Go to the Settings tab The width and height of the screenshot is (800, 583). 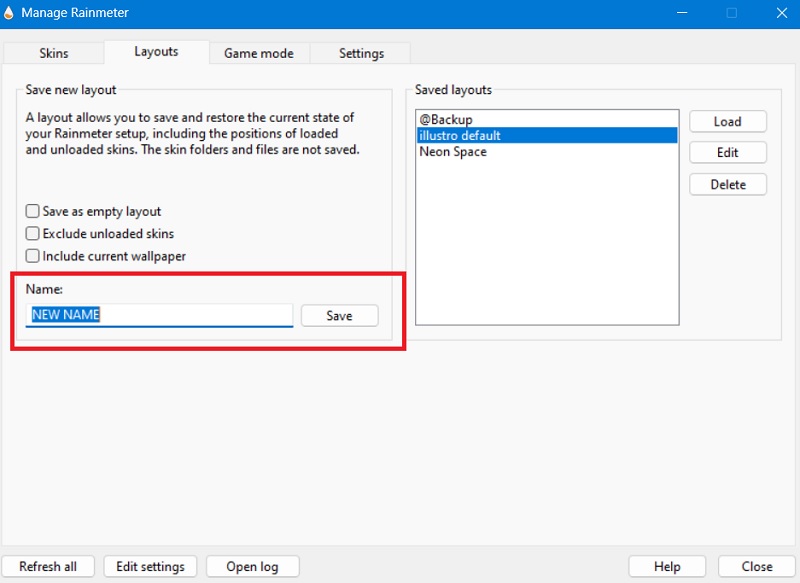(360, 53)
